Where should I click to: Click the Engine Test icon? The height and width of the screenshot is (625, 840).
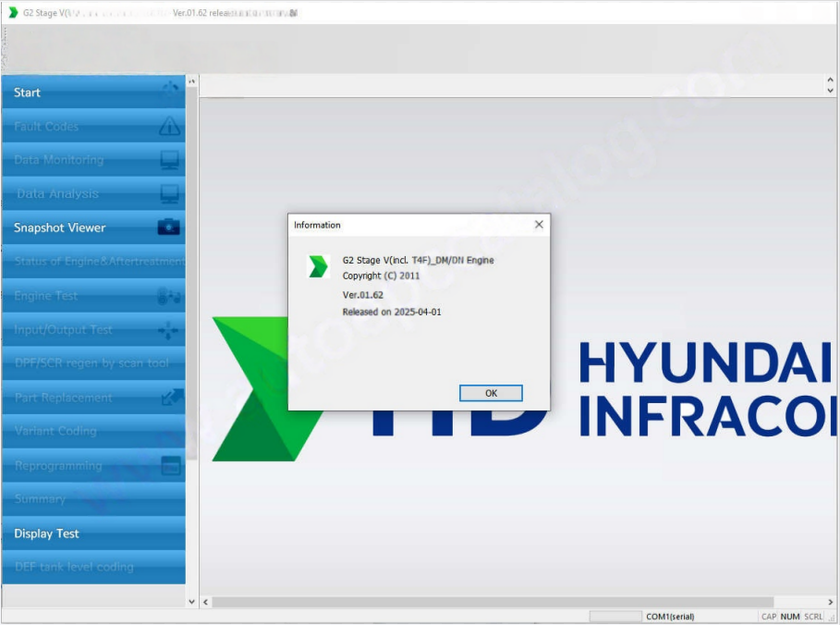click(x=169, y=296)
